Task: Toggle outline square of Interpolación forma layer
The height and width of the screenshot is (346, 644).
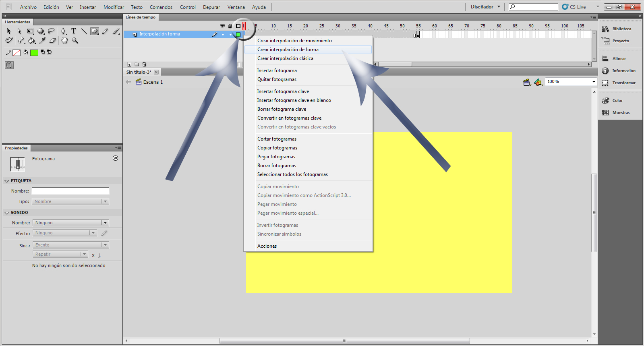Action: tap(238, 35)
